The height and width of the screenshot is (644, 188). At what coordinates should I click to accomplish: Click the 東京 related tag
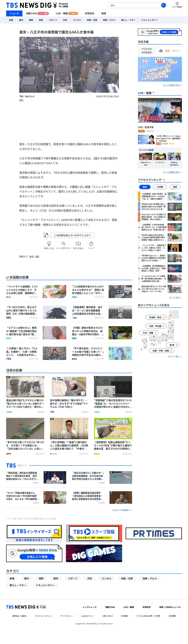31,256
